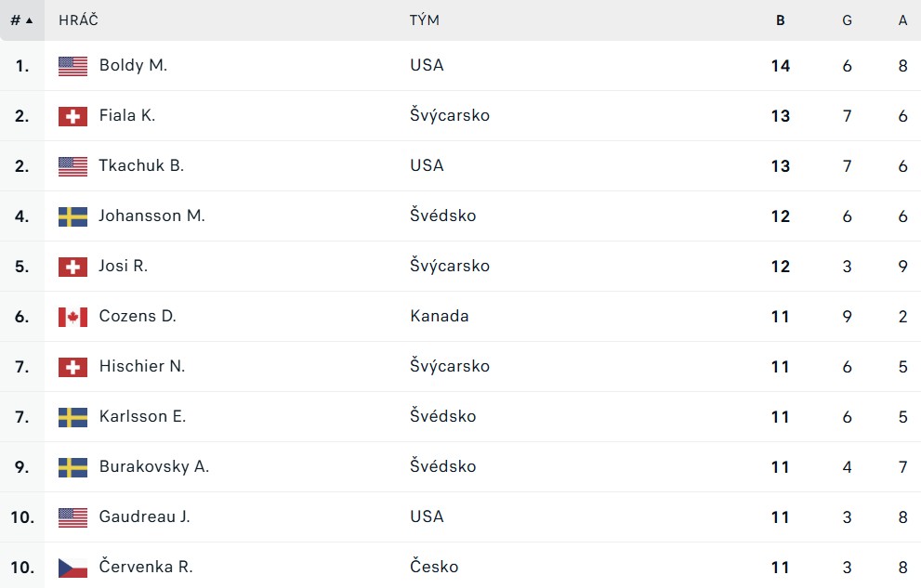
Task: Click the USA flag beside Boldy M.
Action: pyautogui.click(x=72, y=66)
